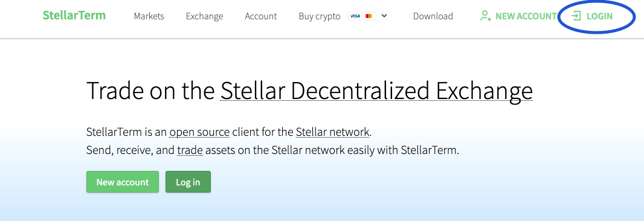Image resolution: width=644 pixels, height=221 pixels.
Task: Open the Markets page from navigation
Action: tap(149, 16)
